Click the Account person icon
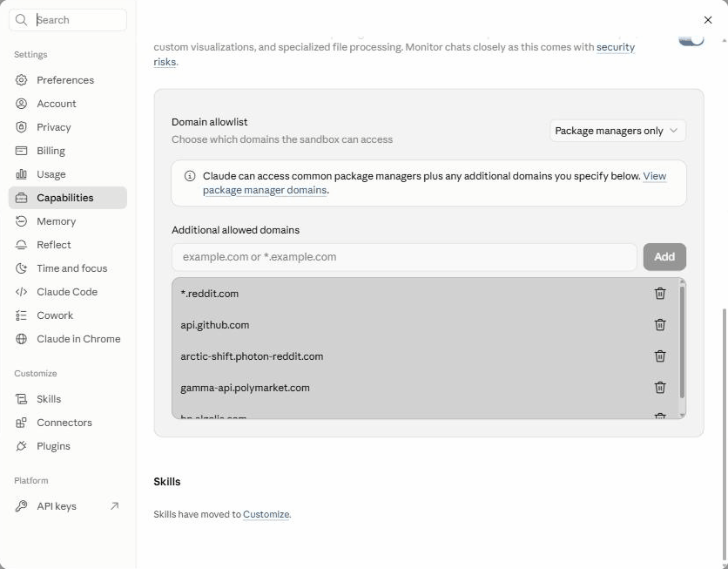This screenshot has height=569, width=728. point(22,104)
